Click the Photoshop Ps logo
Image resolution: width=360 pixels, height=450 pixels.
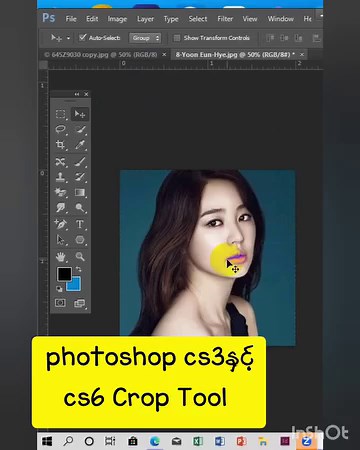coord(49,18)
